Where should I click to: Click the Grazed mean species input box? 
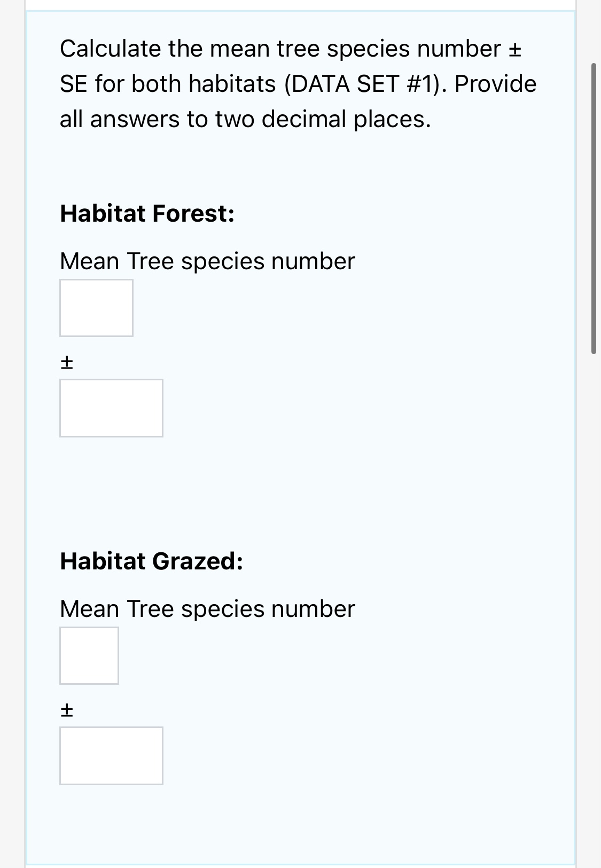[89, 655]
